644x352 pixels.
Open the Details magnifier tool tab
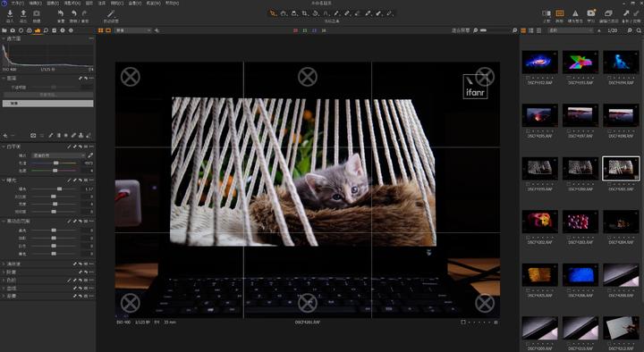click(46, 30)
